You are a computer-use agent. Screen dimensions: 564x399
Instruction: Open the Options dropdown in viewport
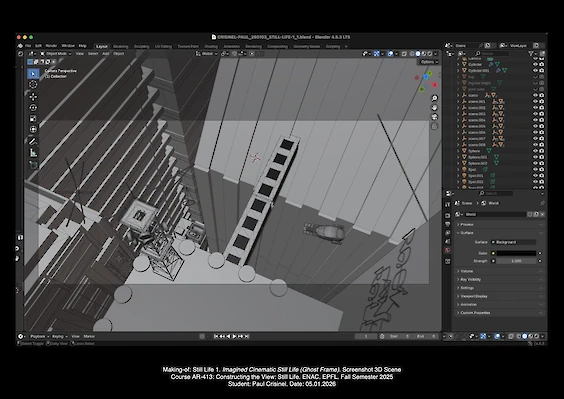[429, 62]
